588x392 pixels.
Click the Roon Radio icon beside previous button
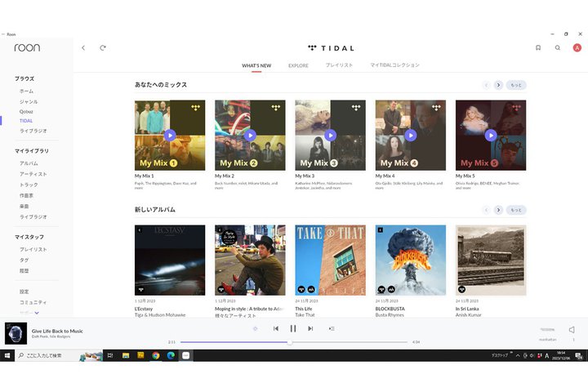pyautogui.click(x=255, y=328)
